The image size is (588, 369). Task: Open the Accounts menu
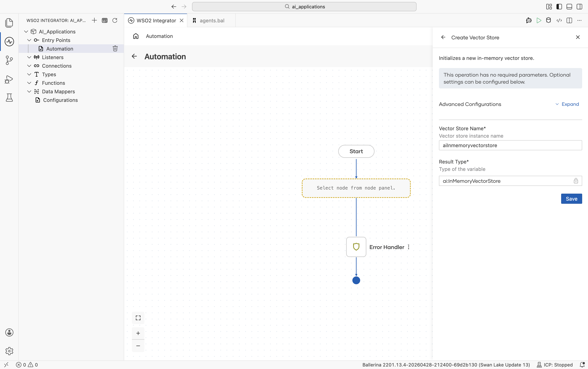[9, 332]
